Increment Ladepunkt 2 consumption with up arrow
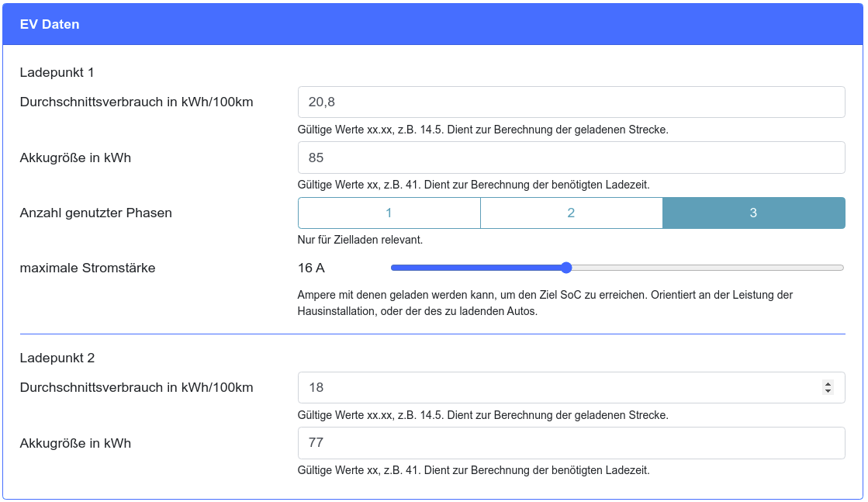868x502 pixels. (x=828, y=384)
